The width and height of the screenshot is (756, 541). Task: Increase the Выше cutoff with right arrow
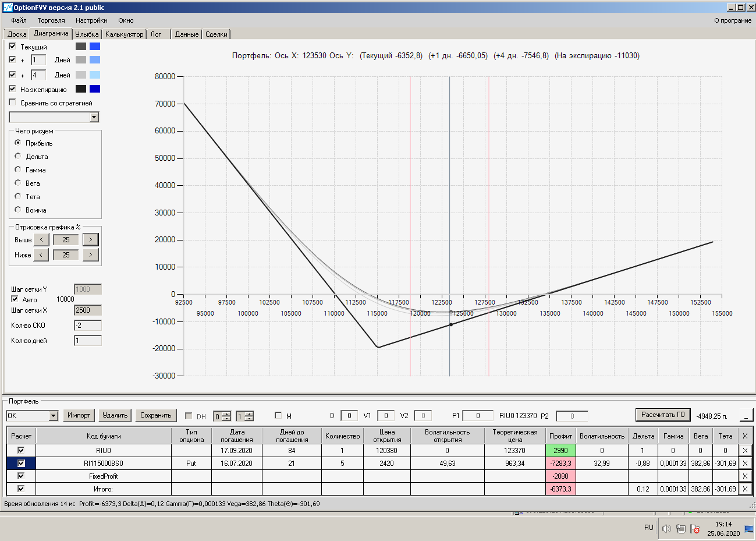[91, 239]
